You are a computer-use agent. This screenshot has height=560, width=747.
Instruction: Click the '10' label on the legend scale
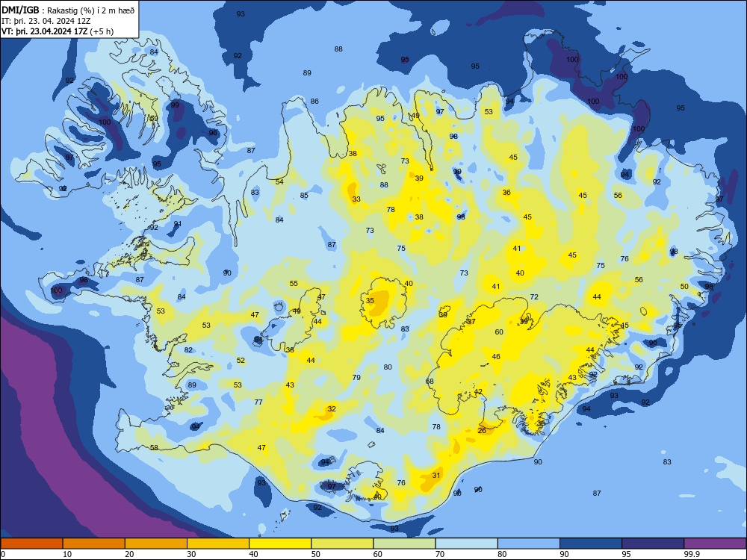[x=67, y=554]
